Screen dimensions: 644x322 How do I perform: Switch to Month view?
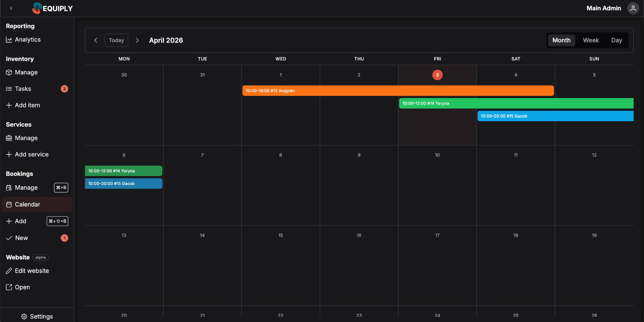561,40
